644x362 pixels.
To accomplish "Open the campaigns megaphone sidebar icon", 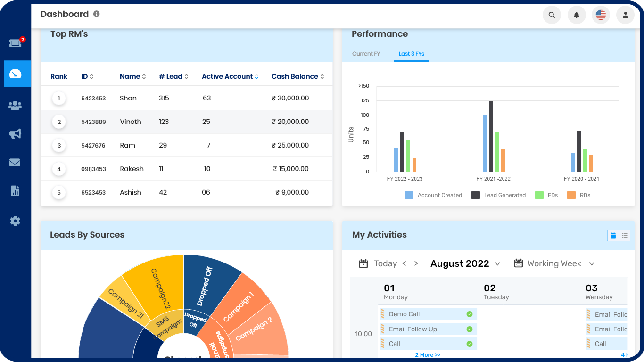I will point(15,134).
